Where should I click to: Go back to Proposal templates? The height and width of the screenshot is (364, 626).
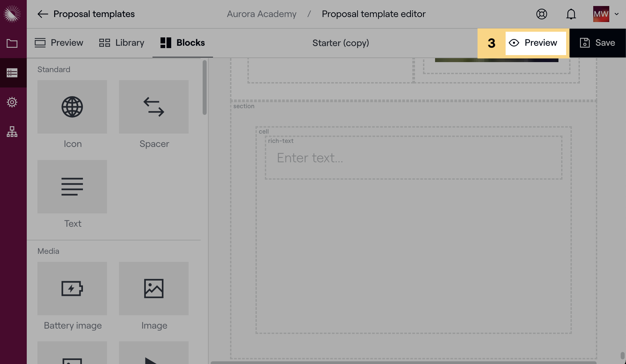[x=86, y=14]
